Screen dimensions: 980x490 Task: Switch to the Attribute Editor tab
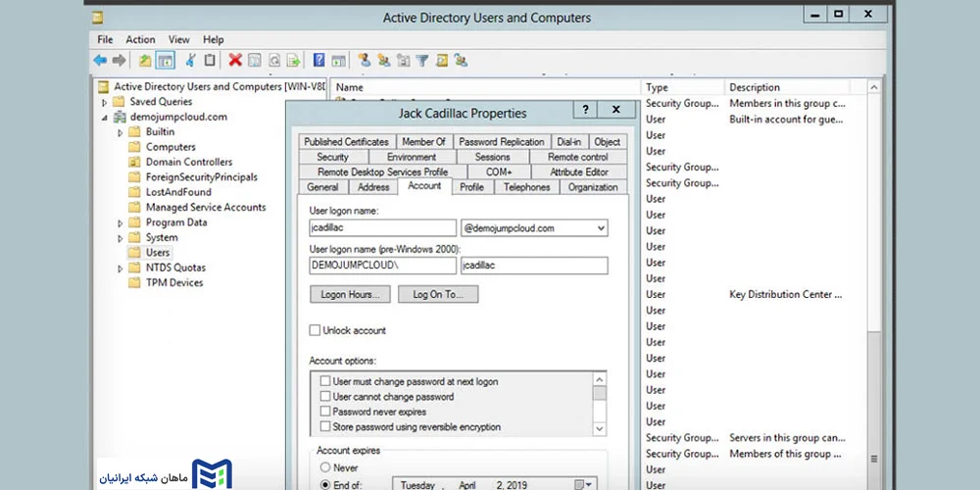[x=579, y=171]
